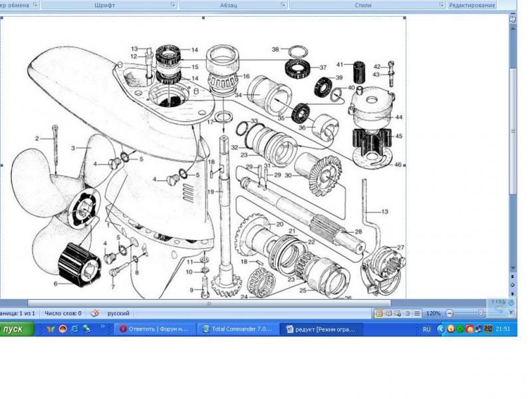This screenshot has width=532, height=399.
Task: Switch to Opera Ответить forum window
Action: click(x=155, y=329)
